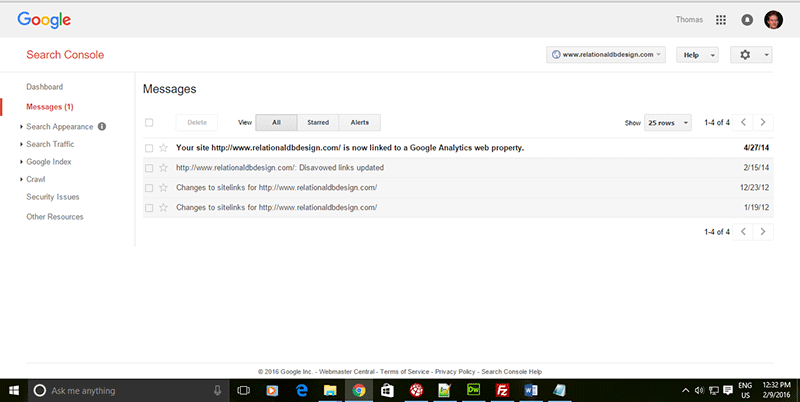Check the 1/19/12 sitelinks message
This screenshot has width=800, height=402.
pyautogui.click(x=149, y=208)
